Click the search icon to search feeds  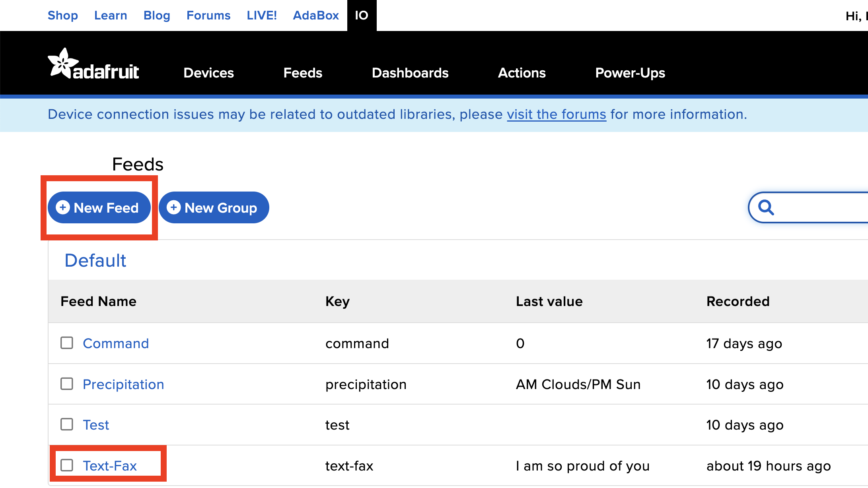click(x=765, y=207)
